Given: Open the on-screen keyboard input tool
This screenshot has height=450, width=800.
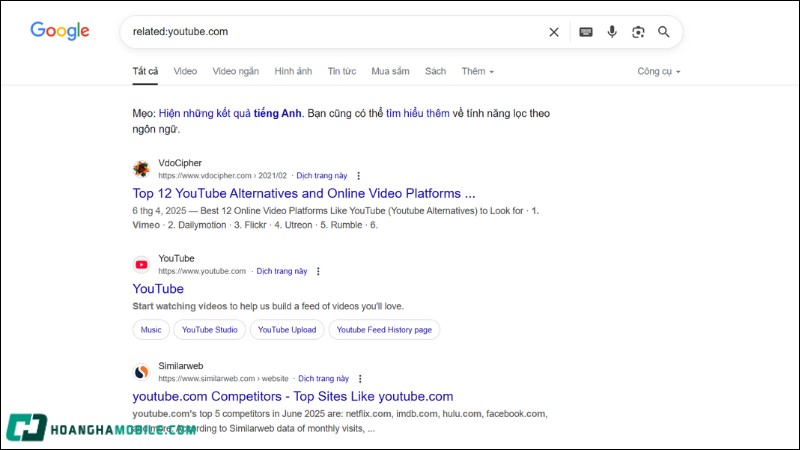Looking at the screenshot, I should [x=586, y=32].
